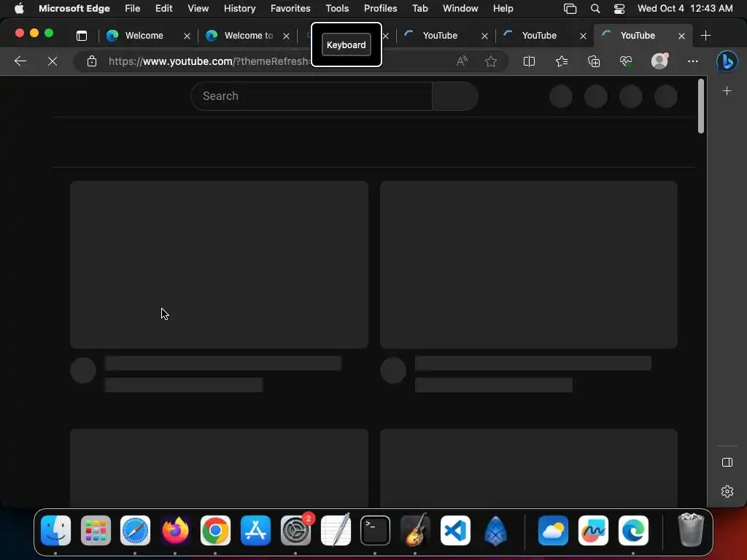Click date and time in menu bar

(x=685, y=8)
